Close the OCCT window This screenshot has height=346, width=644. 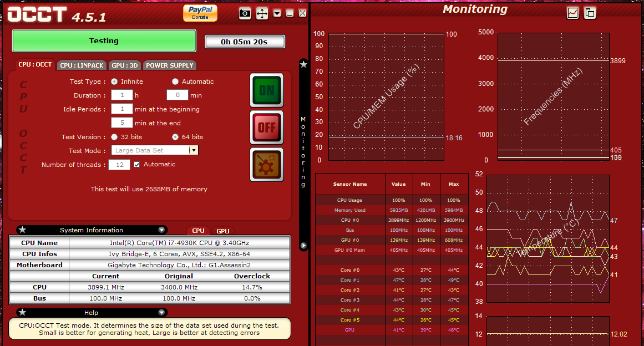click(x=303, y=13)
